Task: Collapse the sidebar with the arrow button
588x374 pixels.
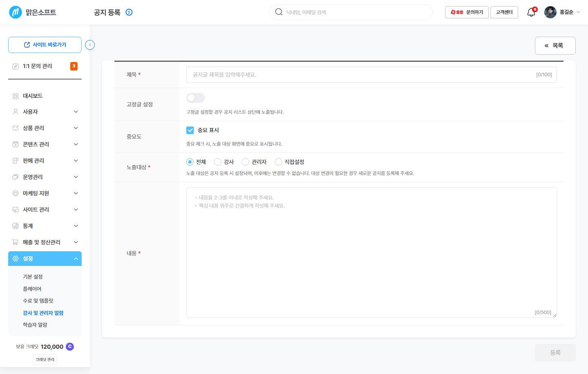Action: coord(90,45)
